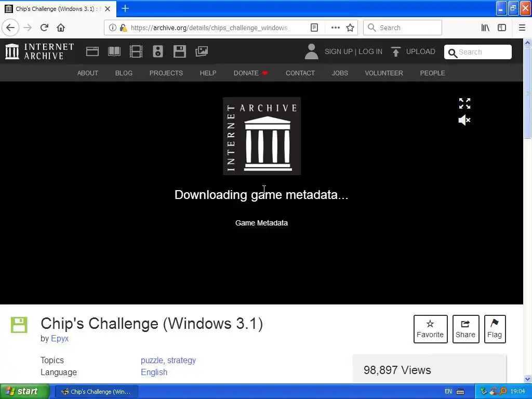Click the system tray clock 19:04
The width and height of the screenshot is (532, 399).
click(x=518, y=392)
